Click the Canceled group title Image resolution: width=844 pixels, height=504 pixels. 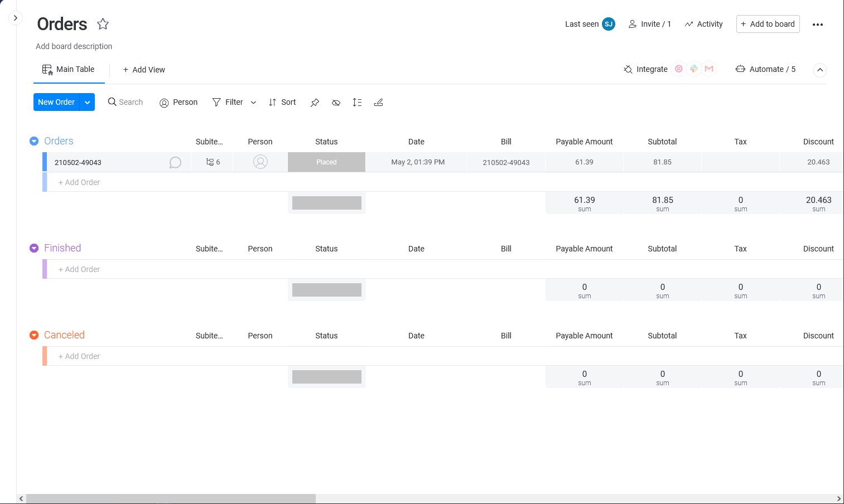(x=64, y=335)
